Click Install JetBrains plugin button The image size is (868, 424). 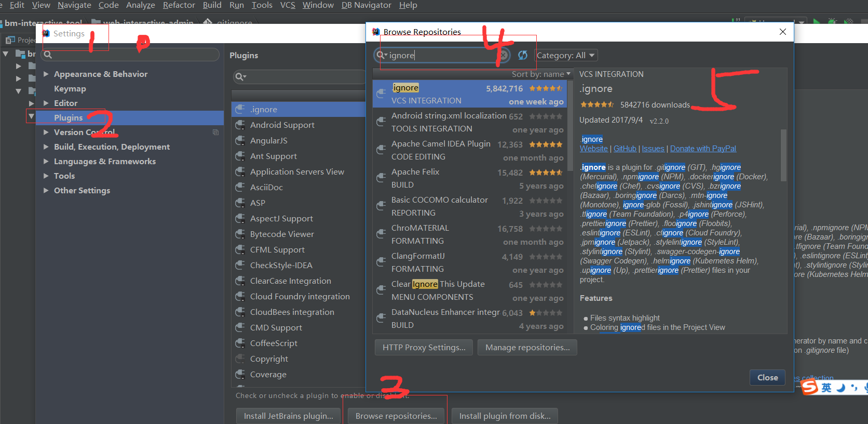pyautogui.click(x=288, y=416)
